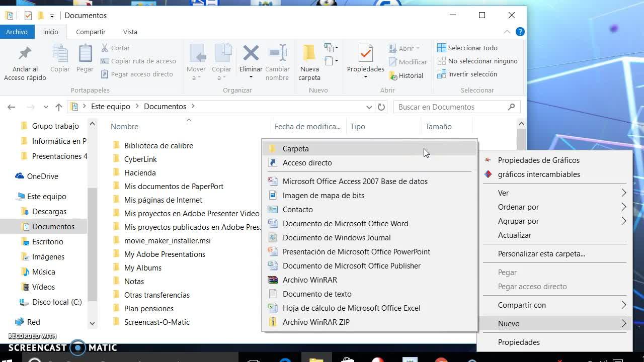This screenshot has height=362, width=644.
Task: Choose Documento de texto
Action: (x=369, y=294)
